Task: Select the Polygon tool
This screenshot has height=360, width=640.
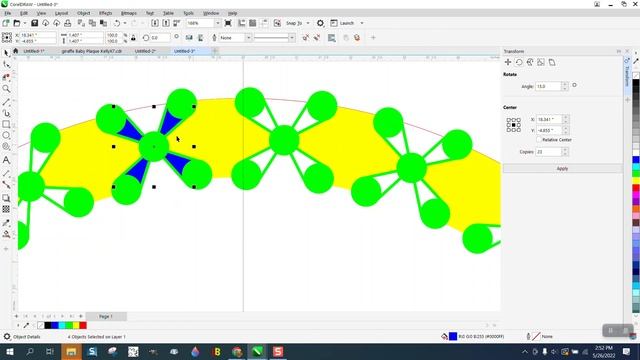Action: tap(6, 147)
